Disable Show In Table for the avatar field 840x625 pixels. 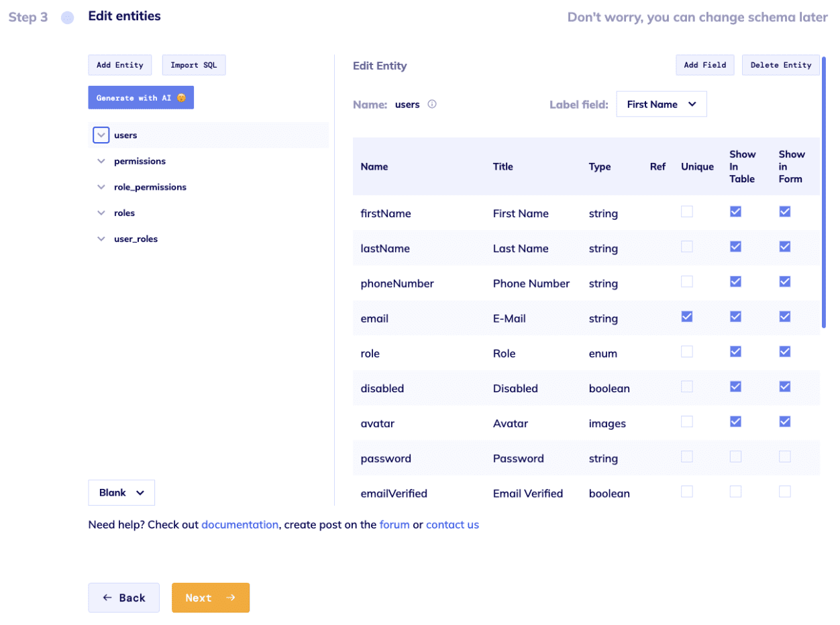tap(735, 421)
